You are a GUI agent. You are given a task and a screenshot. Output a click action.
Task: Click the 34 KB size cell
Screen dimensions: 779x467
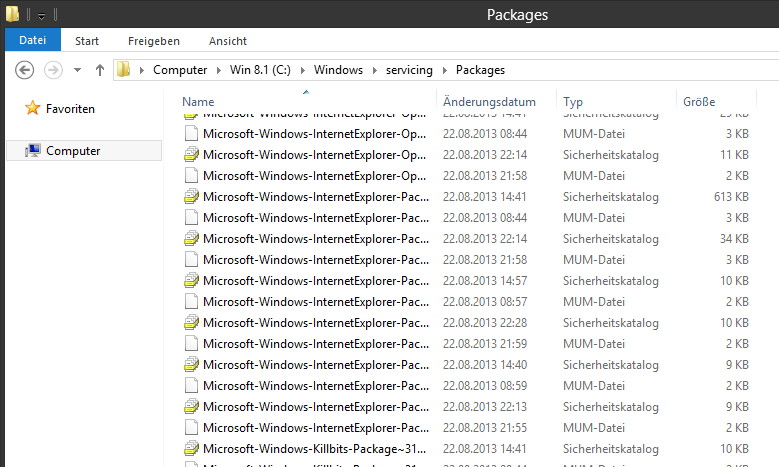coord(734,238)
